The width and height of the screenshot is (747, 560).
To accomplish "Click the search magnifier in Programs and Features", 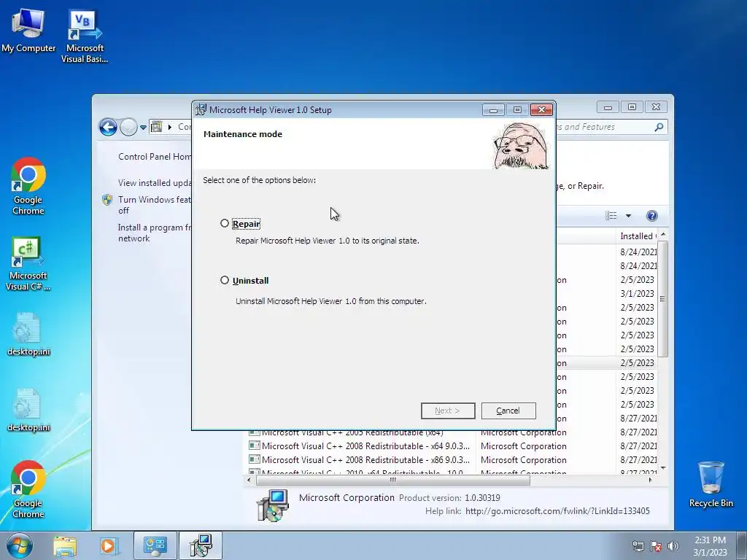I will [659, 127].
